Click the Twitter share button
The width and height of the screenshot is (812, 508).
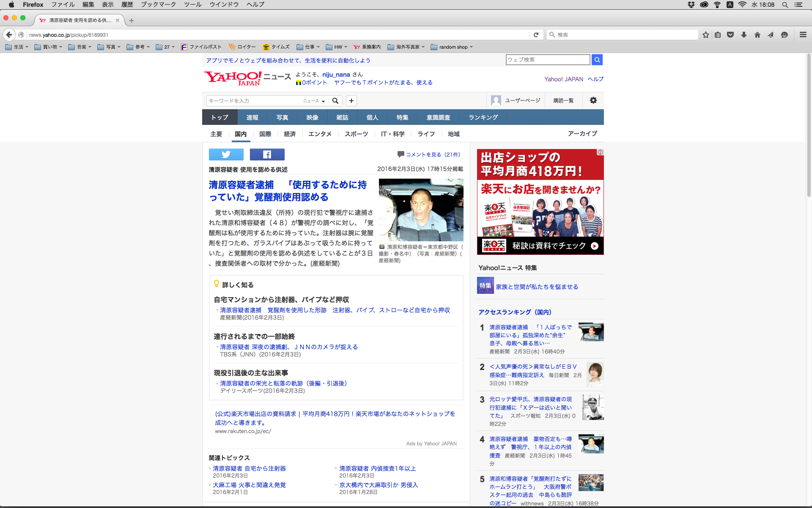click(226, 155)
